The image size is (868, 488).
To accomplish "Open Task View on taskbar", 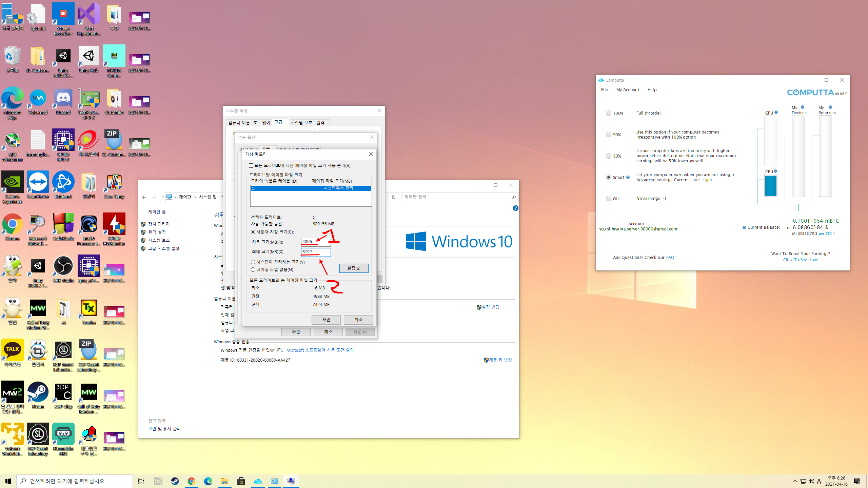I will click(141, 481).
